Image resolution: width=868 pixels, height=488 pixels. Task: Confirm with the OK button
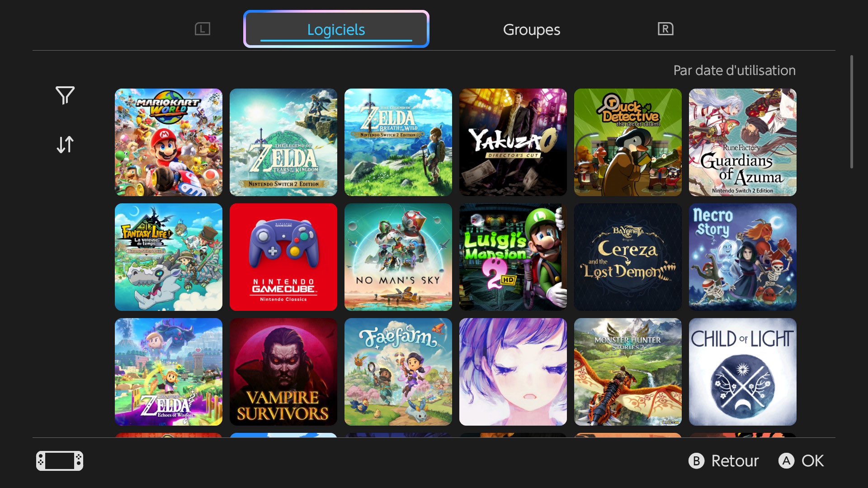click(802, 461)
